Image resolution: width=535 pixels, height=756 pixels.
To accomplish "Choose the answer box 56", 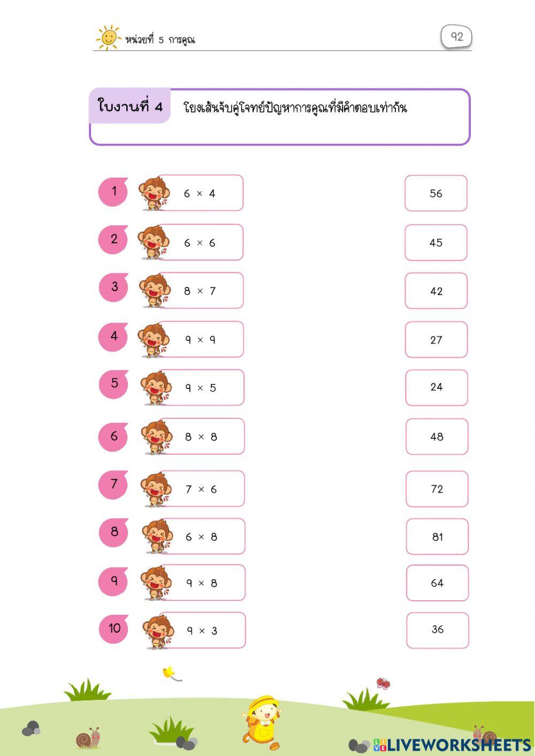I will point(436,193).
